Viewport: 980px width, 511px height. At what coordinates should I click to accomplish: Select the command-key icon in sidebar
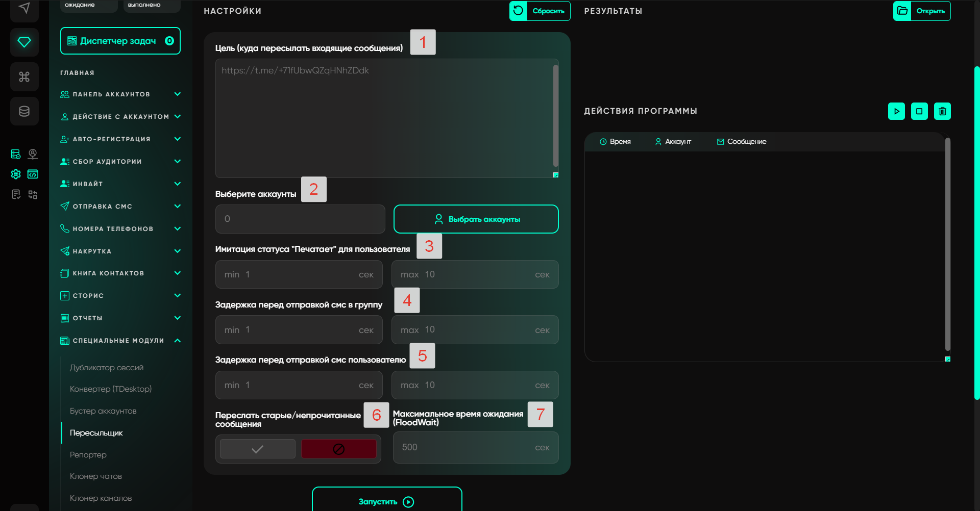point(24,76)
